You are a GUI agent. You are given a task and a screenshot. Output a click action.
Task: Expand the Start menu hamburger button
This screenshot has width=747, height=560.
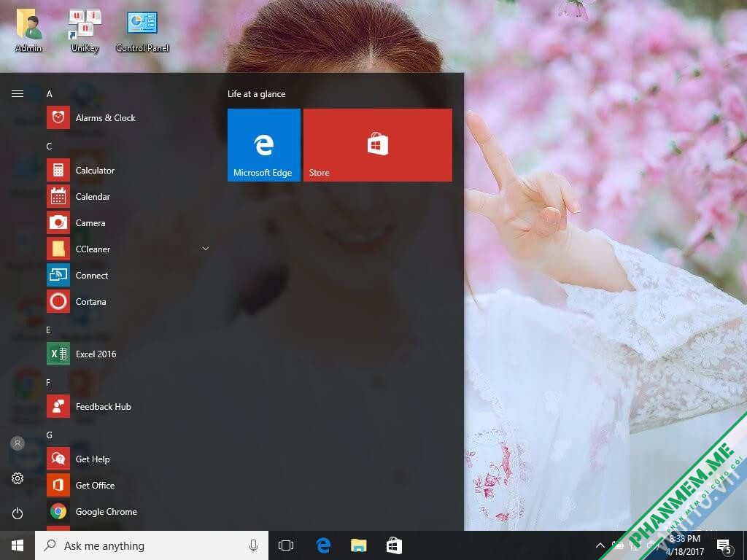pyautogui.click(x=18, y=93)
